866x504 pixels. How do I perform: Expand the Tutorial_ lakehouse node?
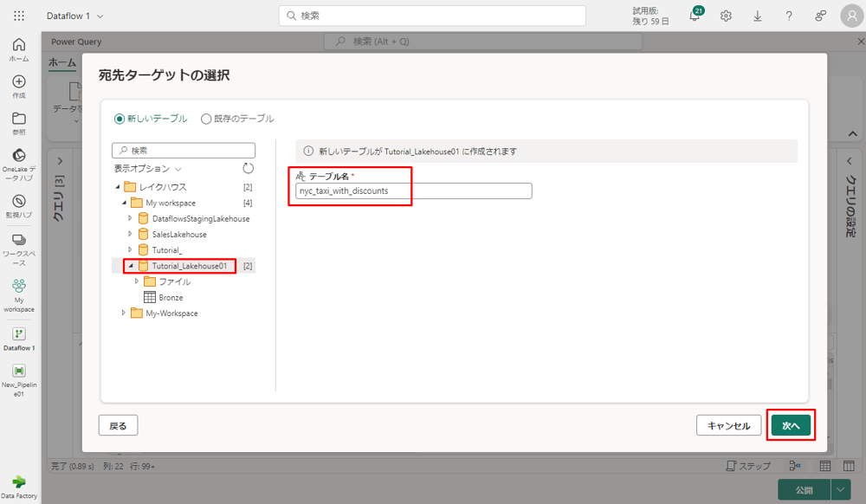click(131, 249)
